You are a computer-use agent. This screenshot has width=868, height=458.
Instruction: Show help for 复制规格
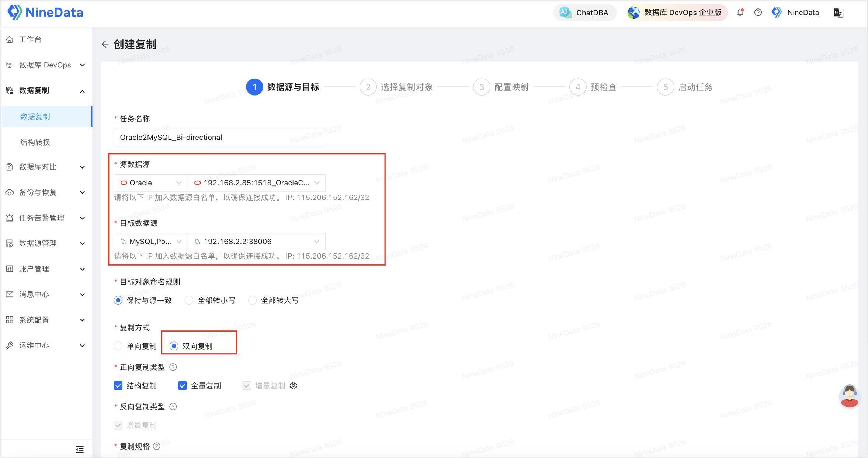click(157, 446)
